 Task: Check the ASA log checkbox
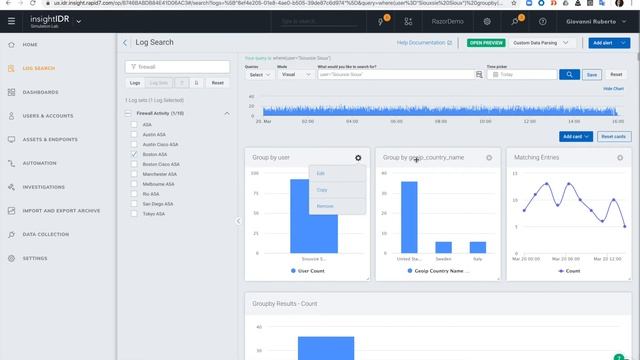(x=134, y=124)
